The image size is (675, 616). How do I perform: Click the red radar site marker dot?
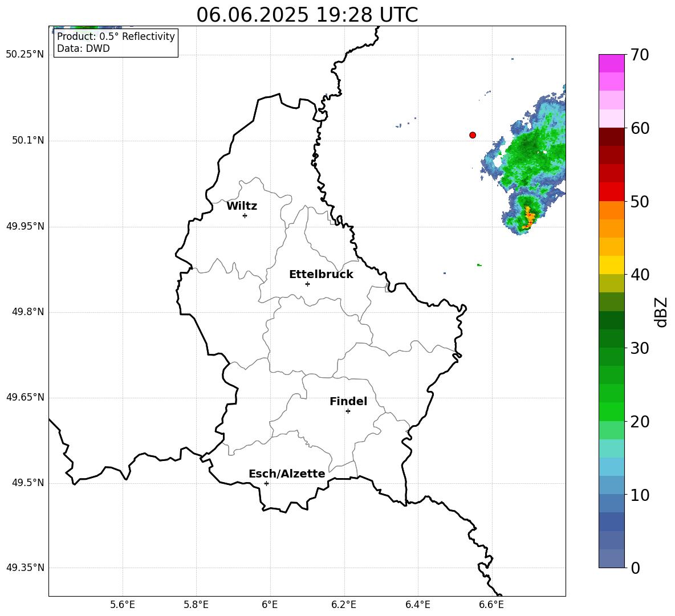click(473, 135)
